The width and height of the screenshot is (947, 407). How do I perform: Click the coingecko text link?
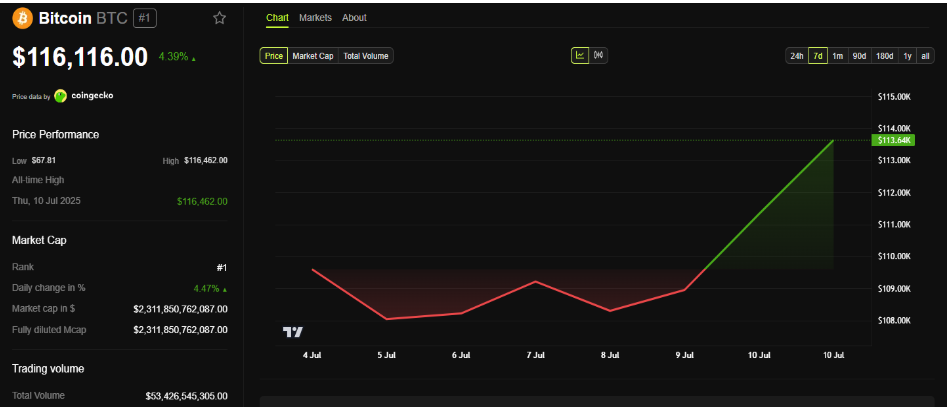coord(92,95)
